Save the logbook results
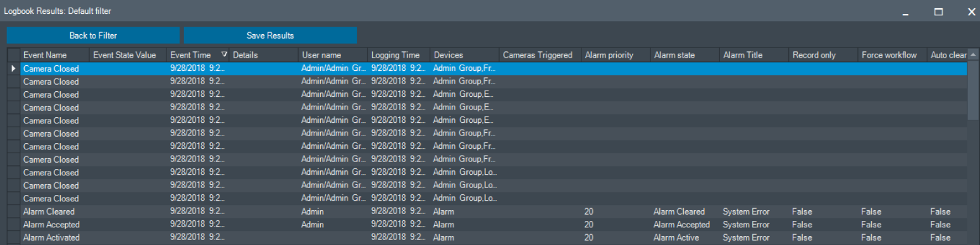 270,35
